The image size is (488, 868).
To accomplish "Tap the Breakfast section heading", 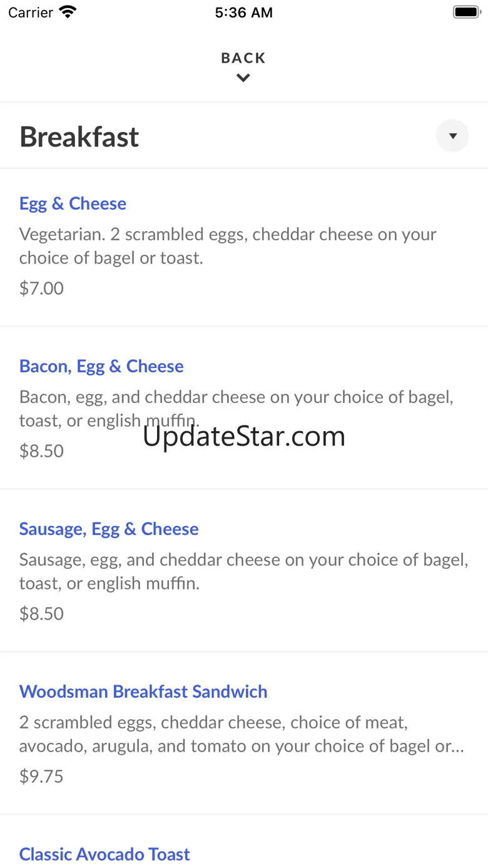I will coord(79,137).
